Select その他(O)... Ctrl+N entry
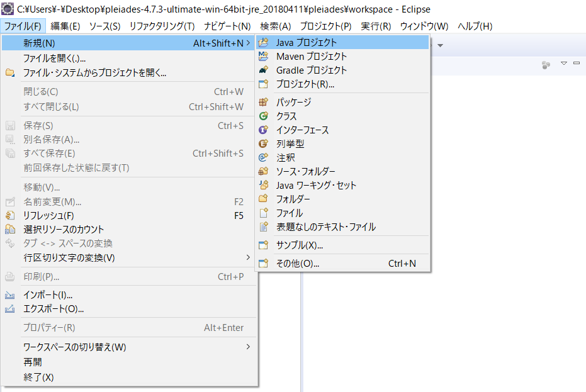Viewport: 586px width, 392px height. 342,264
